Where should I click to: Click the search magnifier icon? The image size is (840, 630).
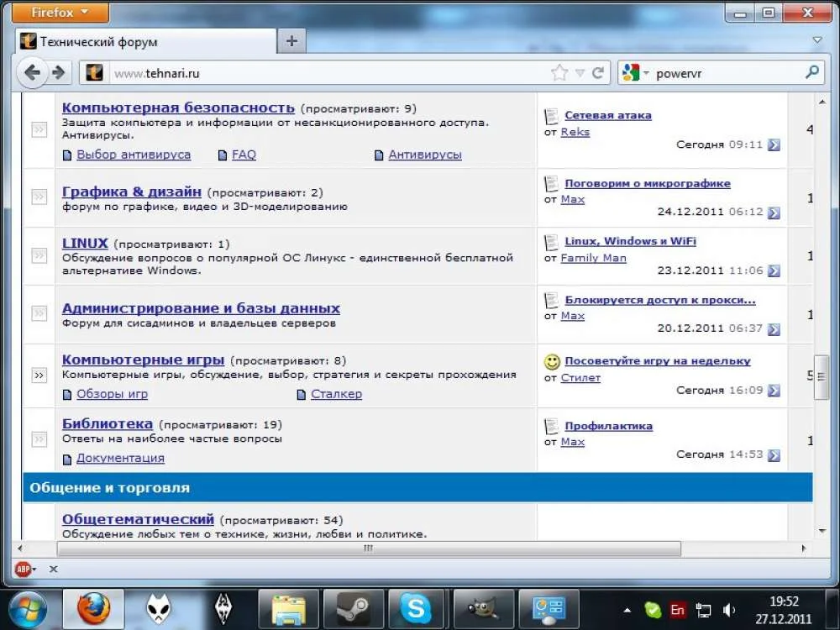tap(811, 73)
